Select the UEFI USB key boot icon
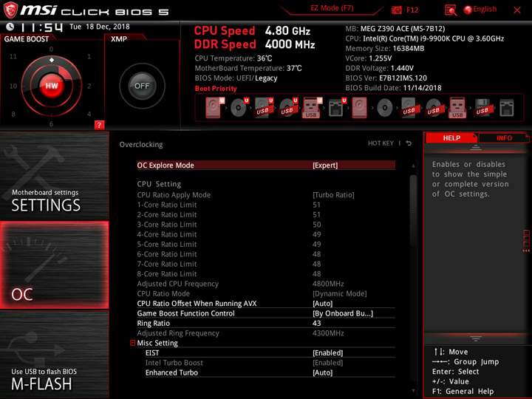 312,108
